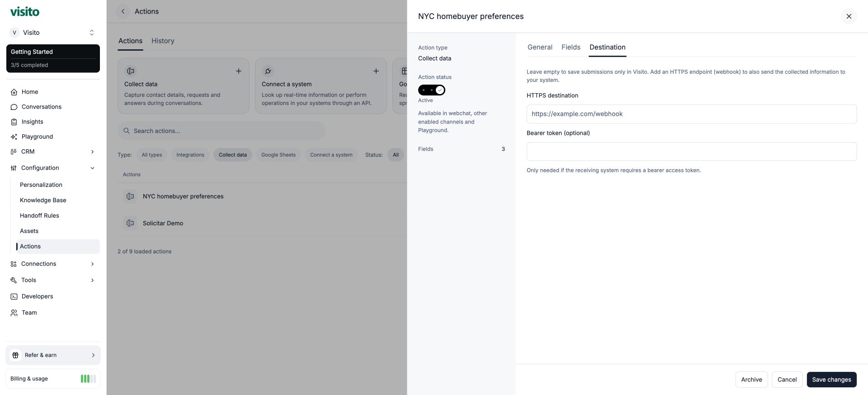Open Knowledge Base in sidebar
This screenshot has width=868, height=395.
click(x=43, y=200)
